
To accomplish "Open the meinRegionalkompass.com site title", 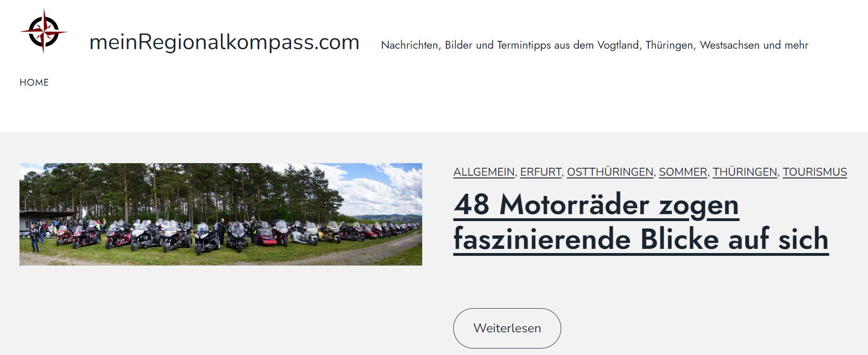I will [224, 42].
